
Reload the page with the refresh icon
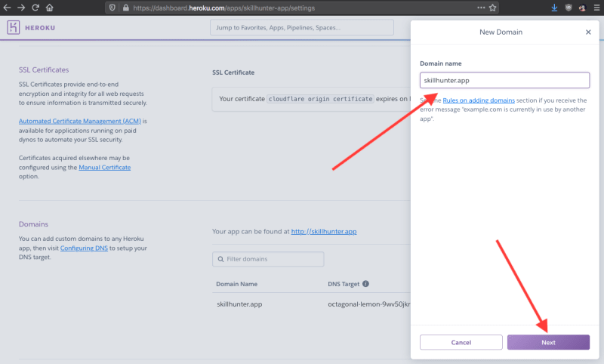35,8
